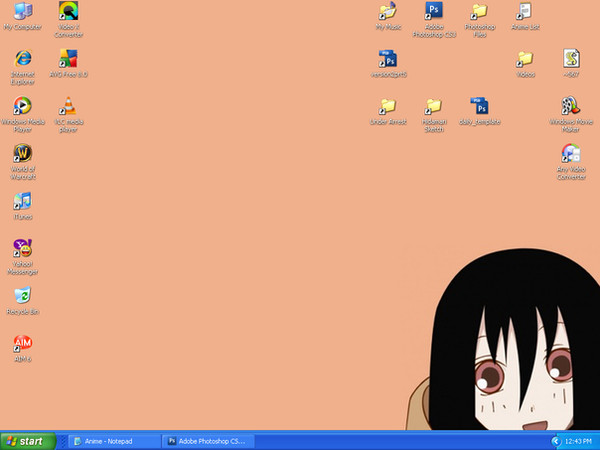600x450 pixels.
Task: Click the AIM 6 shortcut
Action: tap(22, 343)
